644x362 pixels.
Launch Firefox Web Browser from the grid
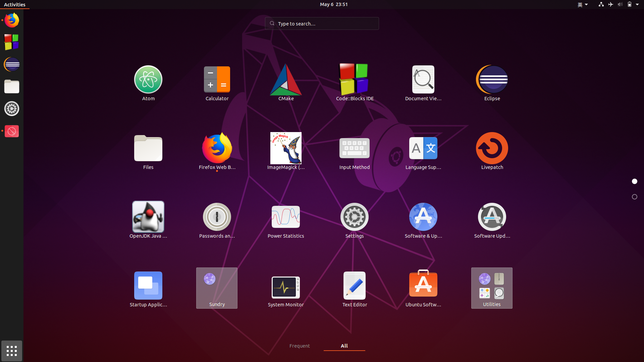[x=217, y=152]
